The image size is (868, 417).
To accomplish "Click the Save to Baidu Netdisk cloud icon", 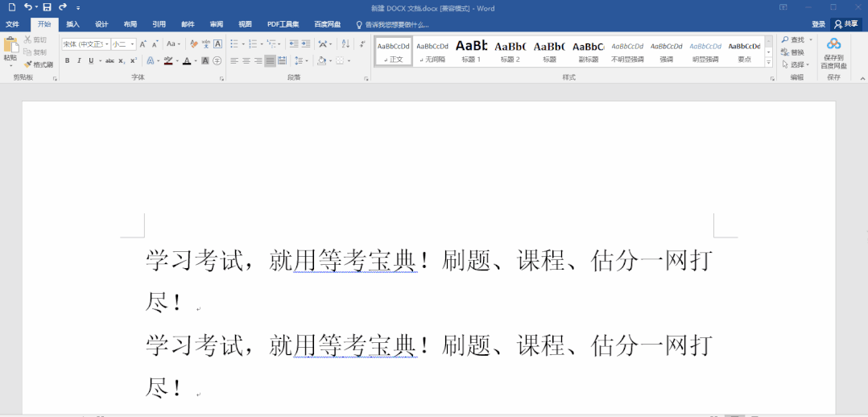I will click(x=833, y=43).
